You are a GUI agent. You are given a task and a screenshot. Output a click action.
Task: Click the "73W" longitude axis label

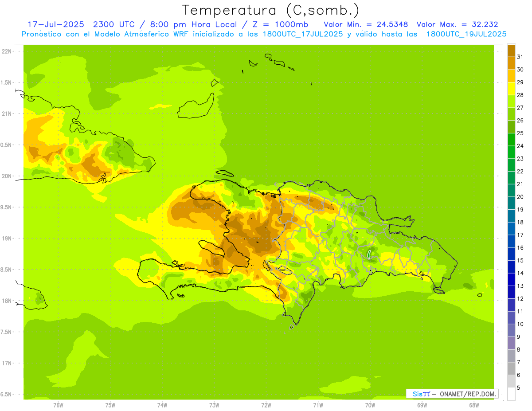click(214, 405)
